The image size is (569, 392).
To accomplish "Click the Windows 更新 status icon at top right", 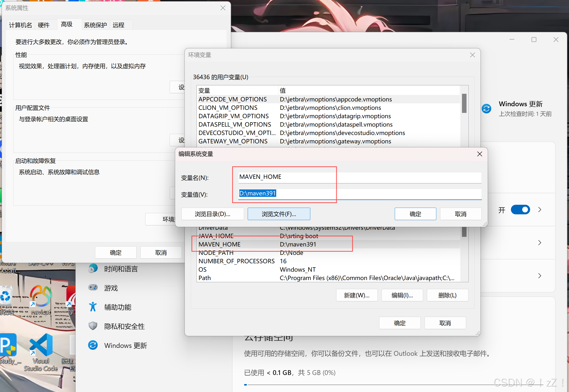I will coord(486,108).
